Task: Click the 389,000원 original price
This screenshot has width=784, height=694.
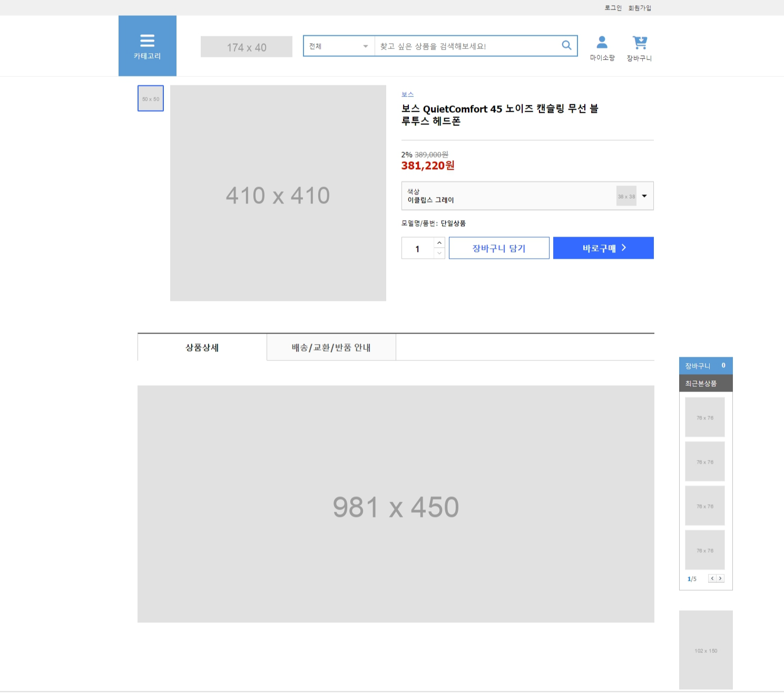Action: click(432, 154)
